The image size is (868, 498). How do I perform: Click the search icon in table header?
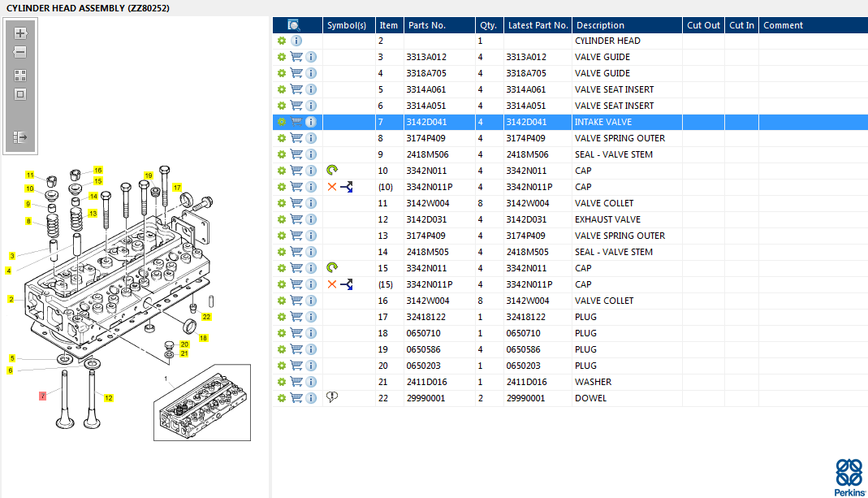294,25
